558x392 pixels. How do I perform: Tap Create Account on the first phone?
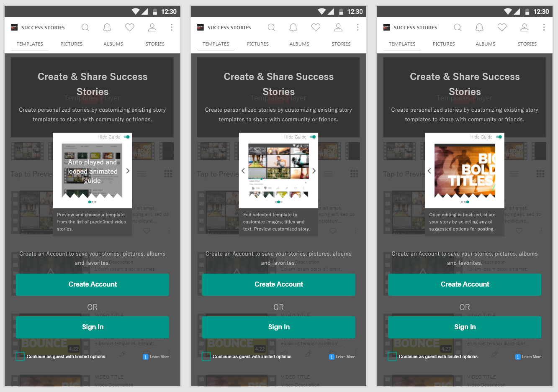point(93,284)
